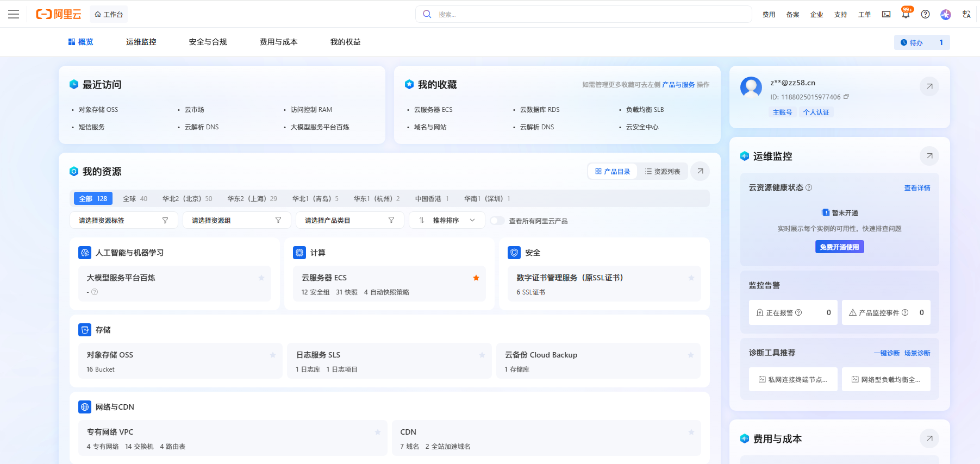This screenshot has height=464, width=980.
Task: Star 对象存储 OSS resource card
Action: point(273,355)
